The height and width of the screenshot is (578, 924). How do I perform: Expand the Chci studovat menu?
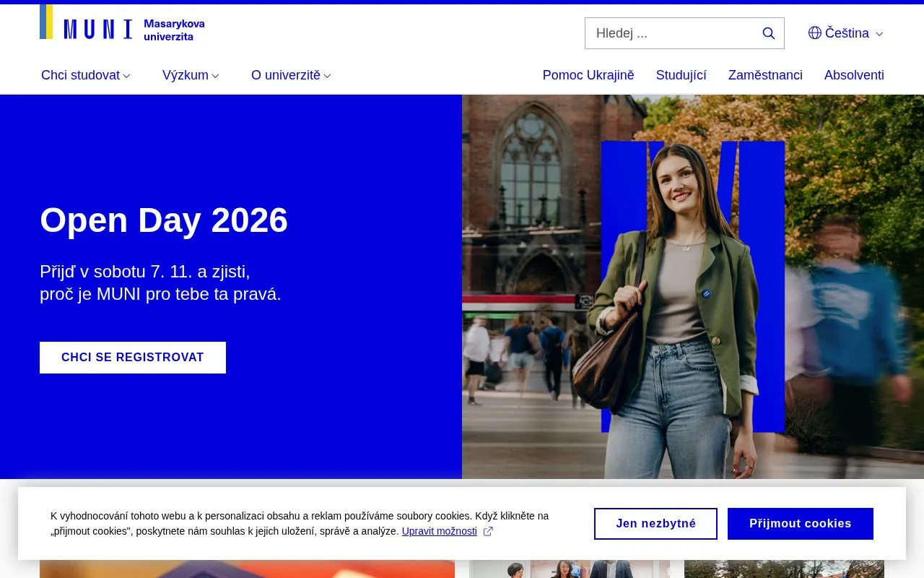85,75
